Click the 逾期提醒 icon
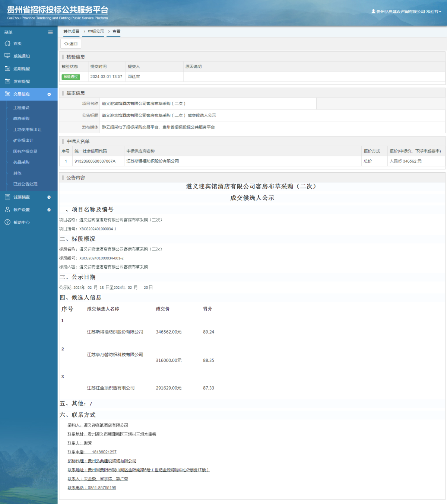The height and width of the screenshot is (504, 447). pyautogui.click(x=7, y=68)
